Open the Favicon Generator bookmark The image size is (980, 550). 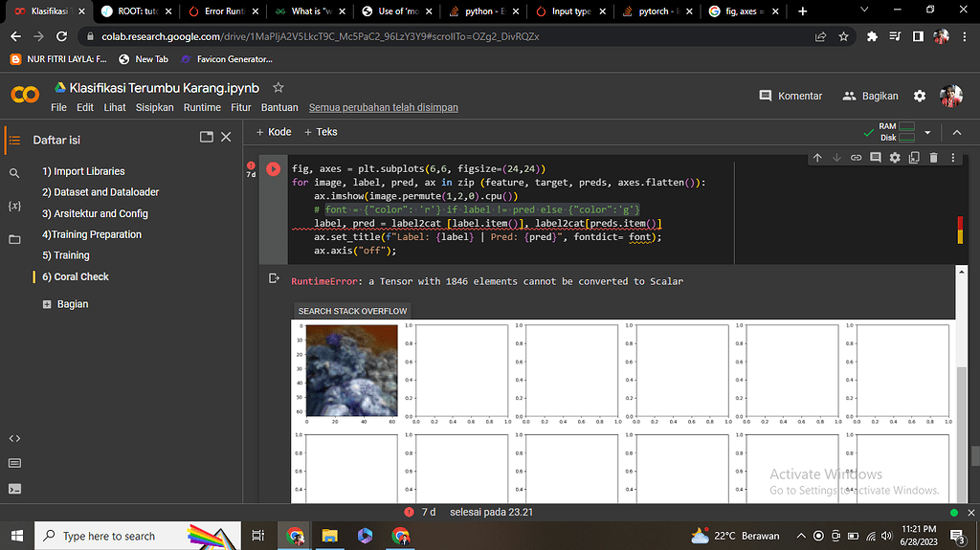click(x=226, y=59)
